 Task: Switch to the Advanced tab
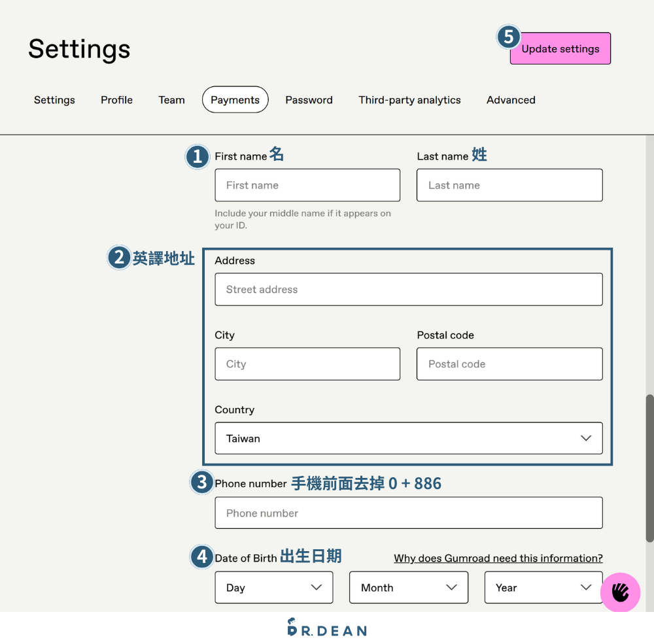[511, 100]
